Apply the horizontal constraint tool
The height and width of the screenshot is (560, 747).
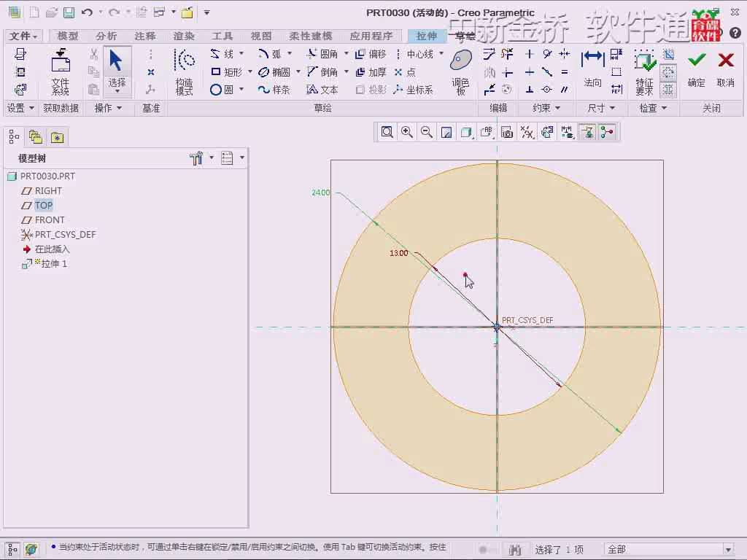[x=530, y=72]
